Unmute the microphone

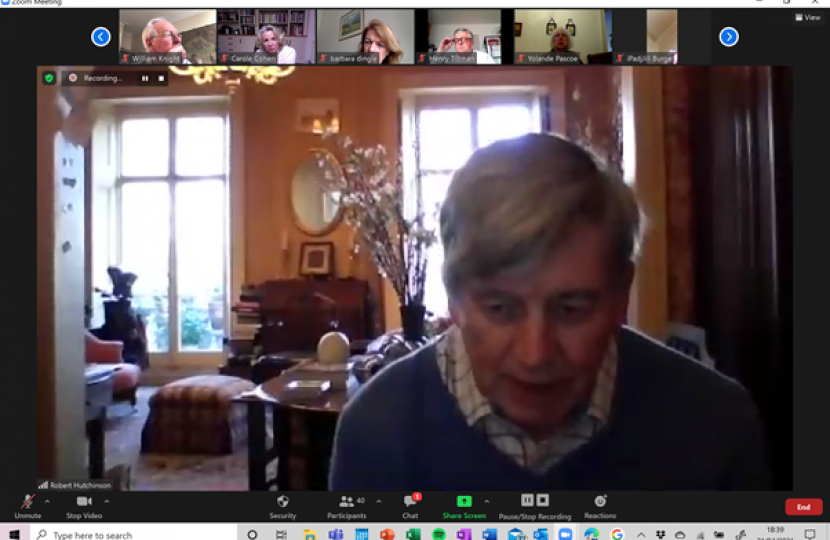tap(27, 503)
